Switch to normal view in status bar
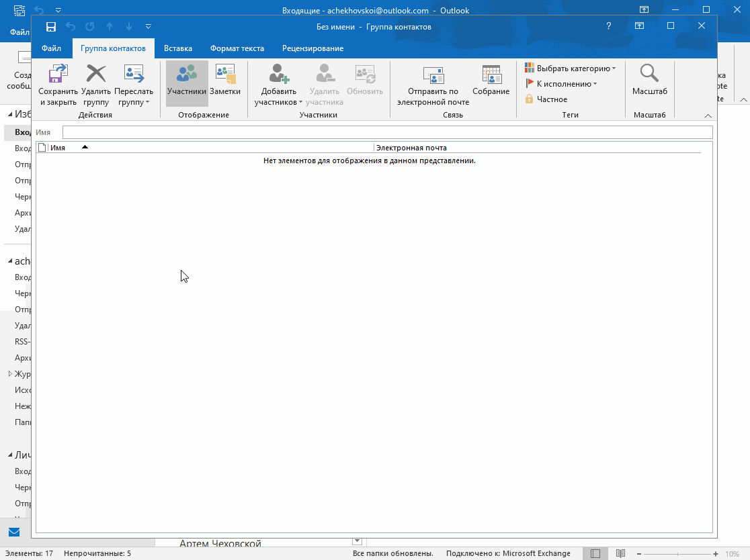The height and width of the screenshot is (560, 750). pos(595,553)
